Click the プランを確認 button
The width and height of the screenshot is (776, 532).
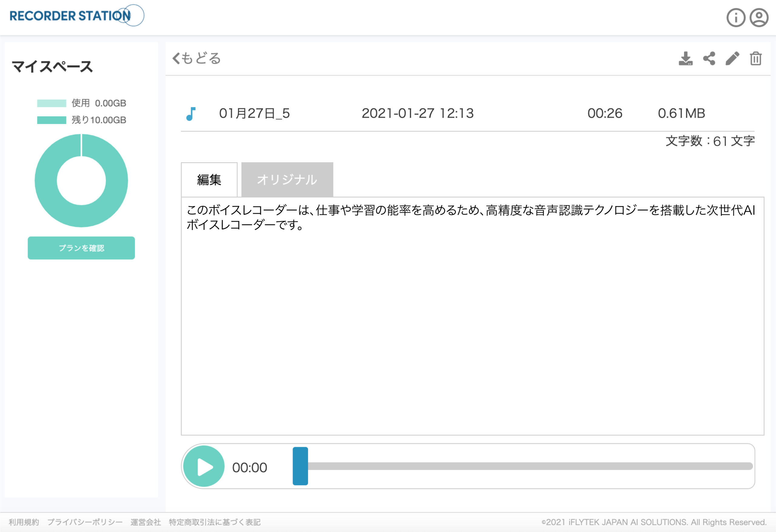(81, 248)
